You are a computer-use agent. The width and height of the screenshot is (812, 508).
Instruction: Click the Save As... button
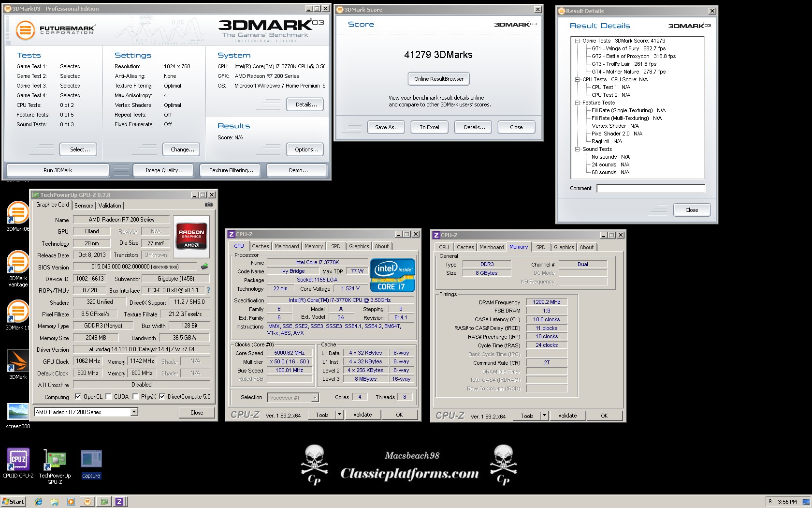387,127
